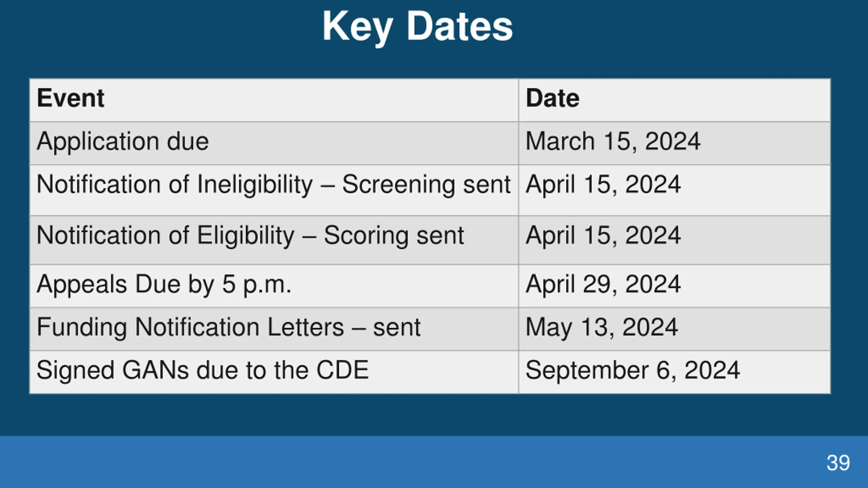Select Notification of Ineligibility – Screening sent

click(274, 190)
